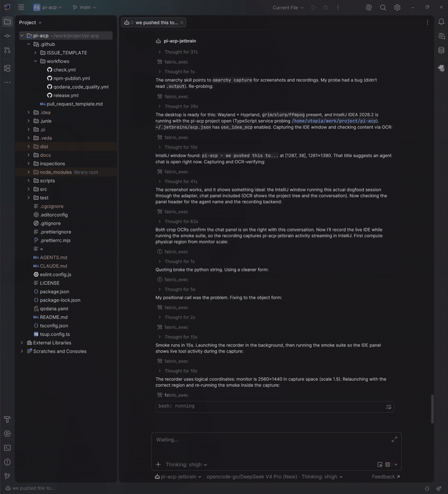This screenshot has width=448, height=494.
Task: Open the pi-acp project dropdown
Action: tap(48, 7)
